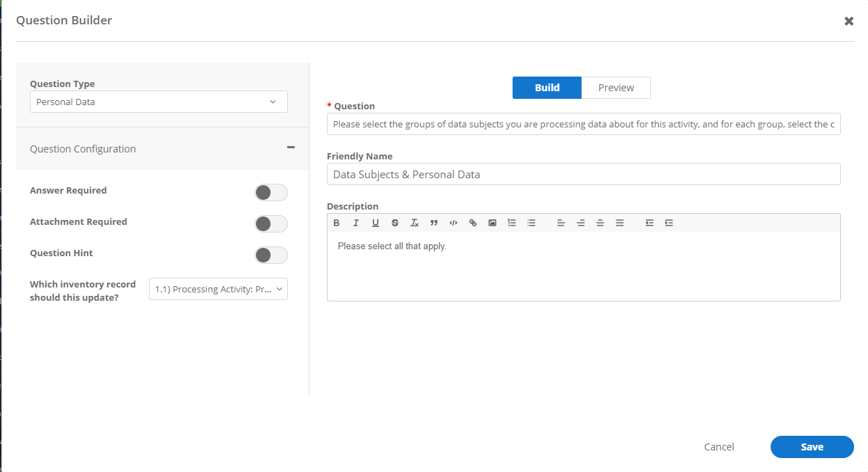Click the strikethrough formatting icon
This screenshot has height=472, width=868.
point(395,223)
